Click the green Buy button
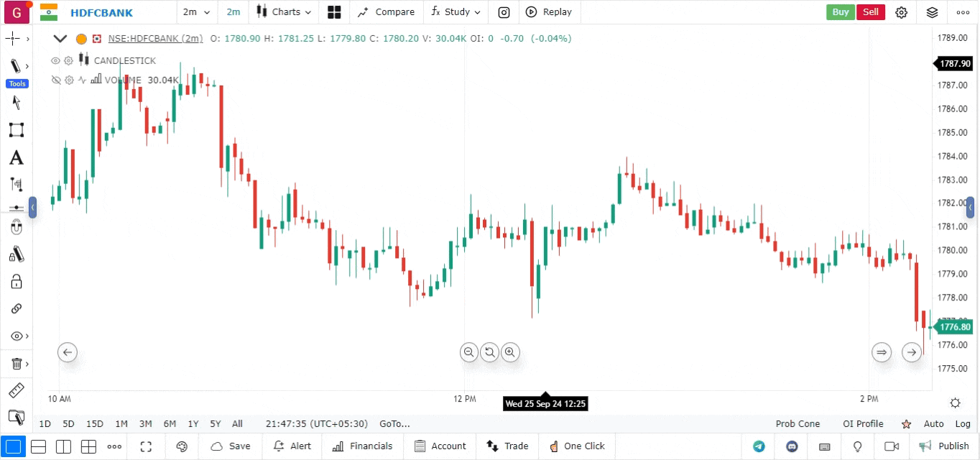Viewport: 980px width, 460px height. pyautogui.click(x=840, y=12)
